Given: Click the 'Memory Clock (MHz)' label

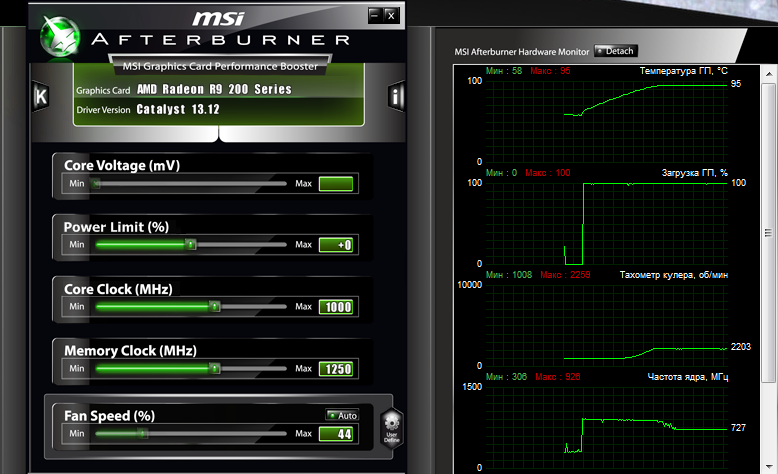Looking at the screenshot, I should point(130,351).
